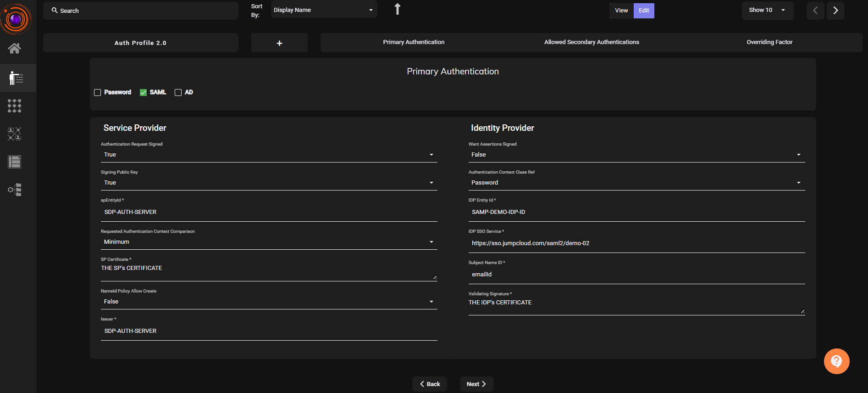The width and height of the screenshot is (868, 393).
Task: Click the IDP Entity Id field
Action: tap(636, 212)
